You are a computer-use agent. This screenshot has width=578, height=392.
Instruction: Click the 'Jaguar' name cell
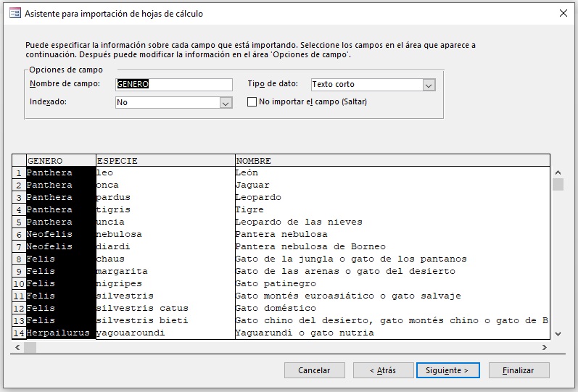tap(392, 185)
